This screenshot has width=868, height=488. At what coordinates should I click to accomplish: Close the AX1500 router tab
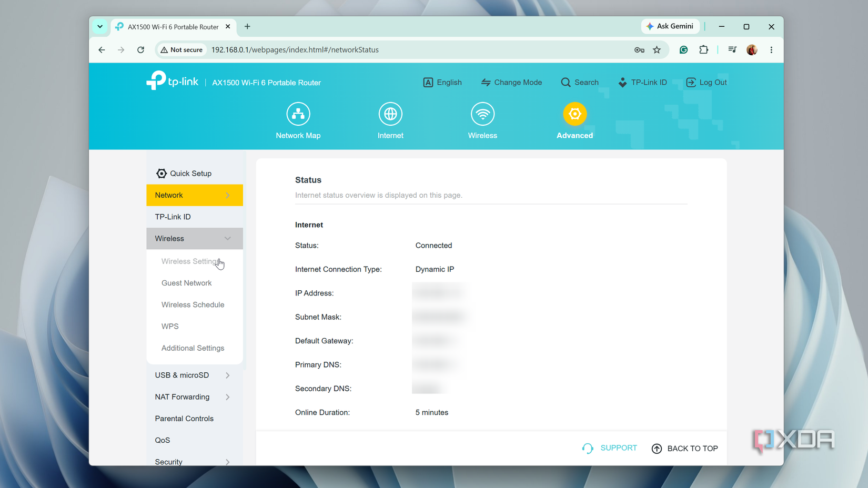pos(228,26)
